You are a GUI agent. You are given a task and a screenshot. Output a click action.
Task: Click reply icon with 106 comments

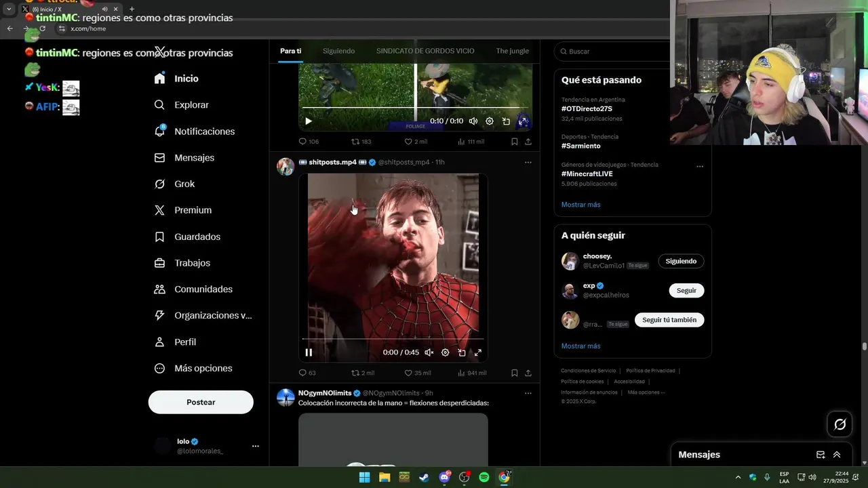(303, 142)
